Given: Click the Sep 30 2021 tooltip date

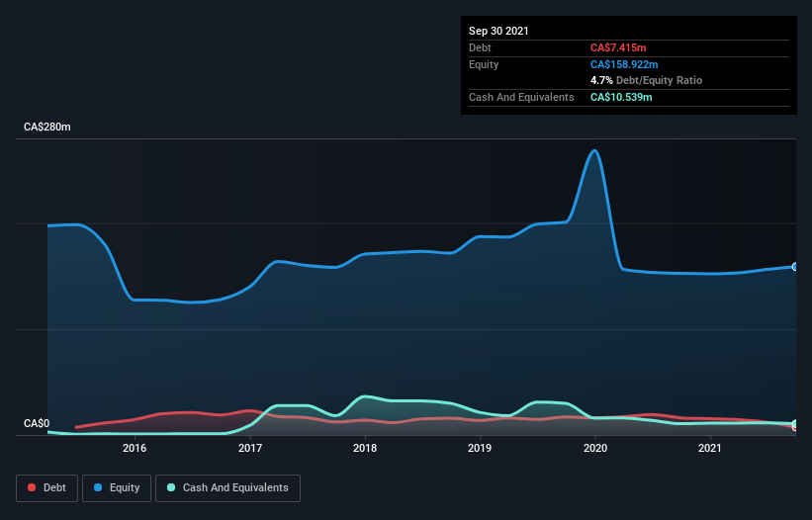Looking at the screenshot, I should pyautogui.click(x=498, y=31).
